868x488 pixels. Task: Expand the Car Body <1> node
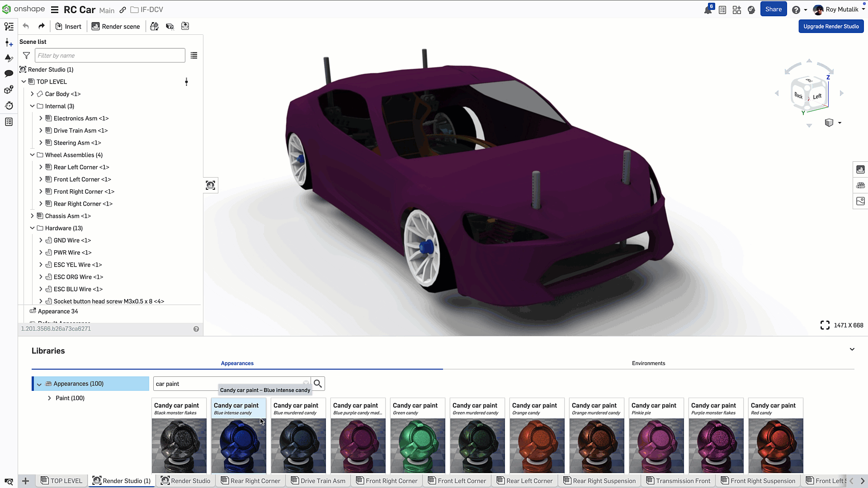click(32, 94)
